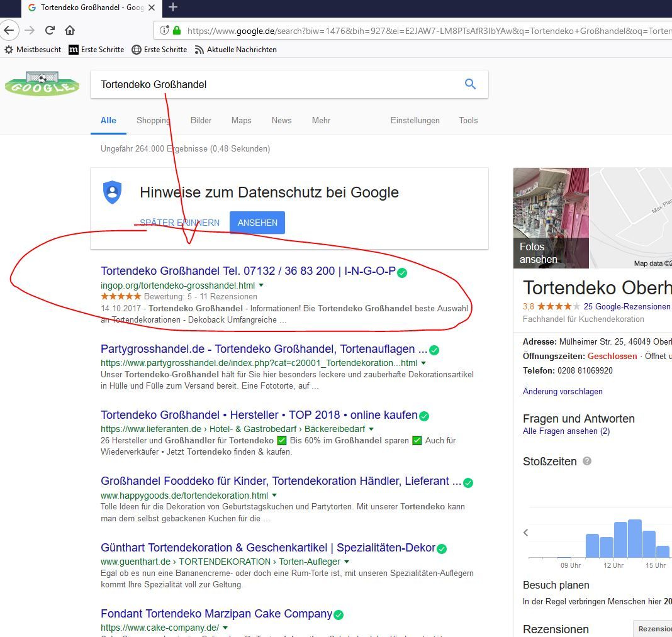672x637 pixels.
Task: Open the Stoßzeiten help question mark icon
Action: pos(587,461)
